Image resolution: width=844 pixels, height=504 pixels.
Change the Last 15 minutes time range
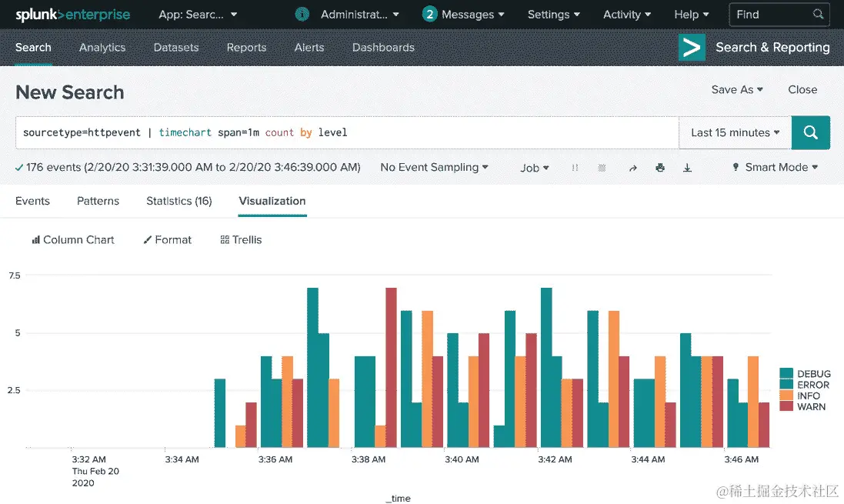(736, 132)
